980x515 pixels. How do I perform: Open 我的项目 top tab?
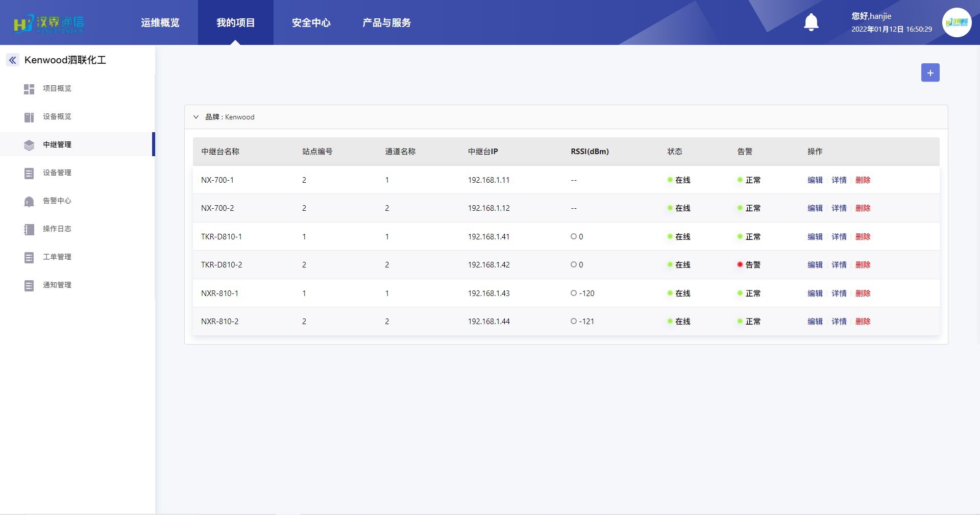pos(236,22)
